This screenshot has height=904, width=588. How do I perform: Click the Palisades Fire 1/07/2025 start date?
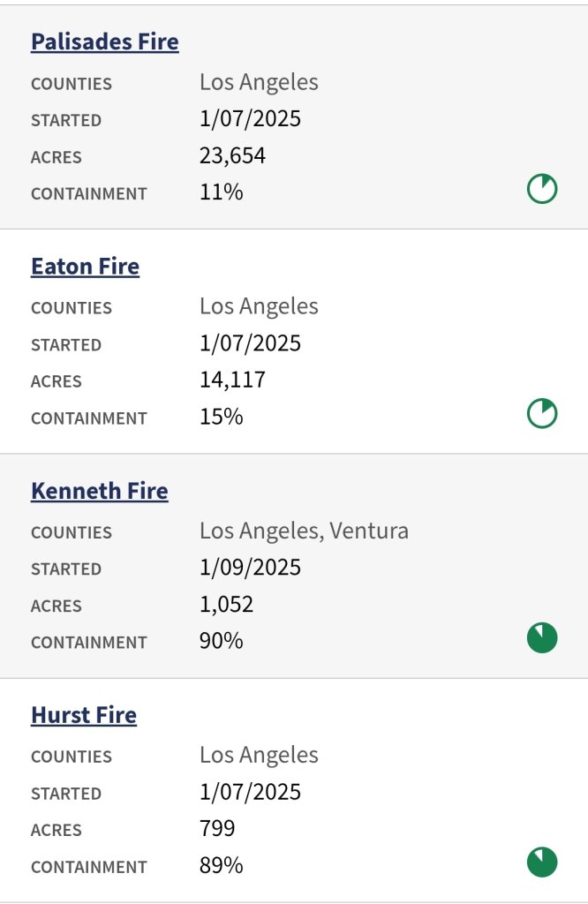[250, 119]
